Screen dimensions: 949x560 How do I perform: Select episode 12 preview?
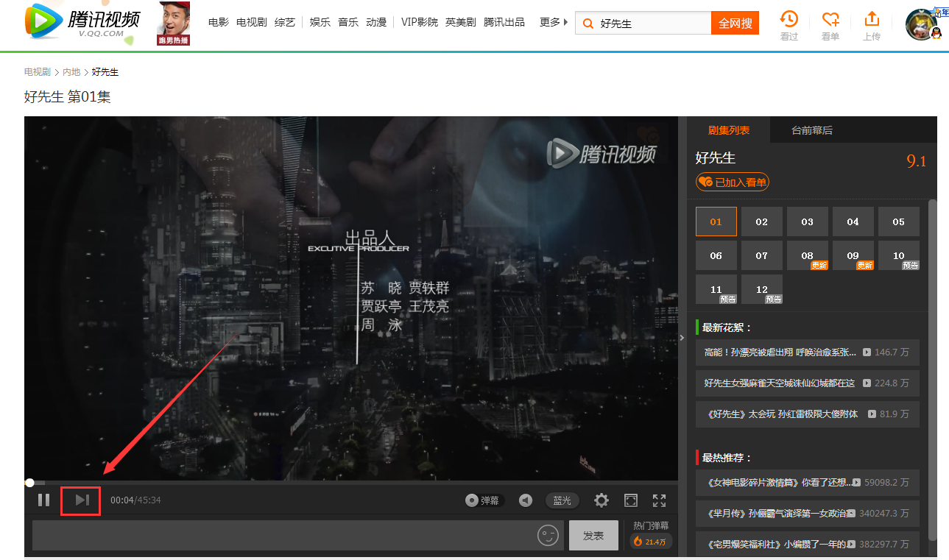(762, 289)
